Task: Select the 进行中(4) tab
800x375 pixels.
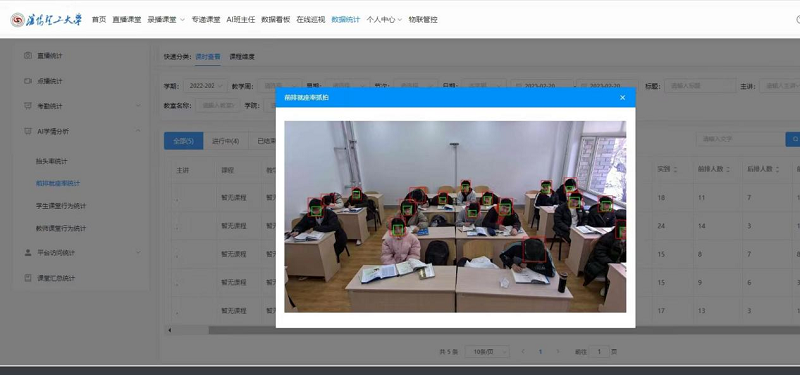Action: pyautogui.click(x=226, y=141)
